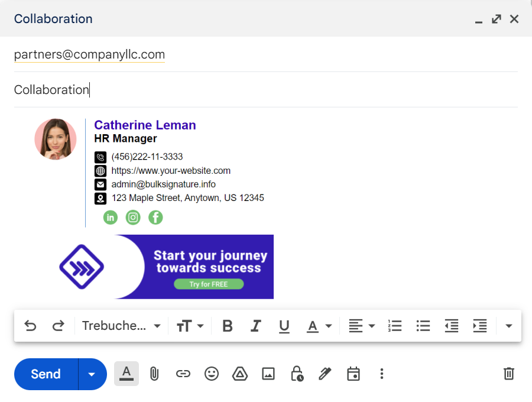Open the LinkedIn social icon
Screen dimensions: 532x402
(x=111, y=218)
